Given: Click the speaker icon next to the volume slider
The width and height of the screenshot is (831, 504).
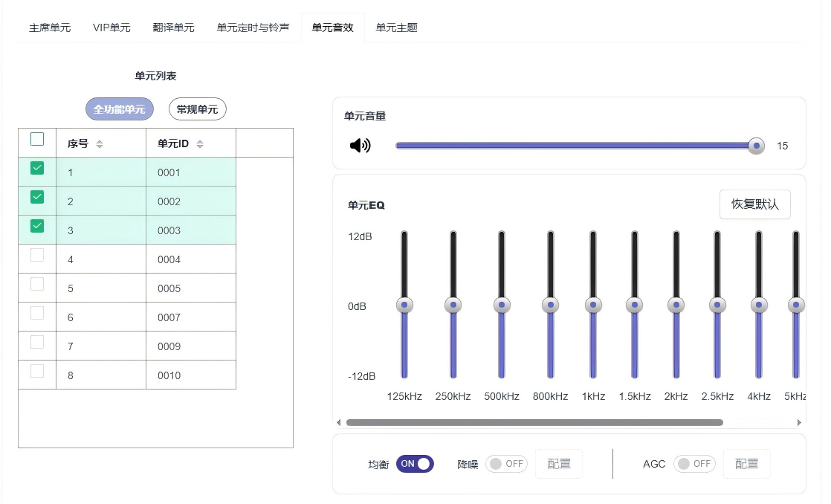Looking at the screenshot, I should (x=360, y=146).
